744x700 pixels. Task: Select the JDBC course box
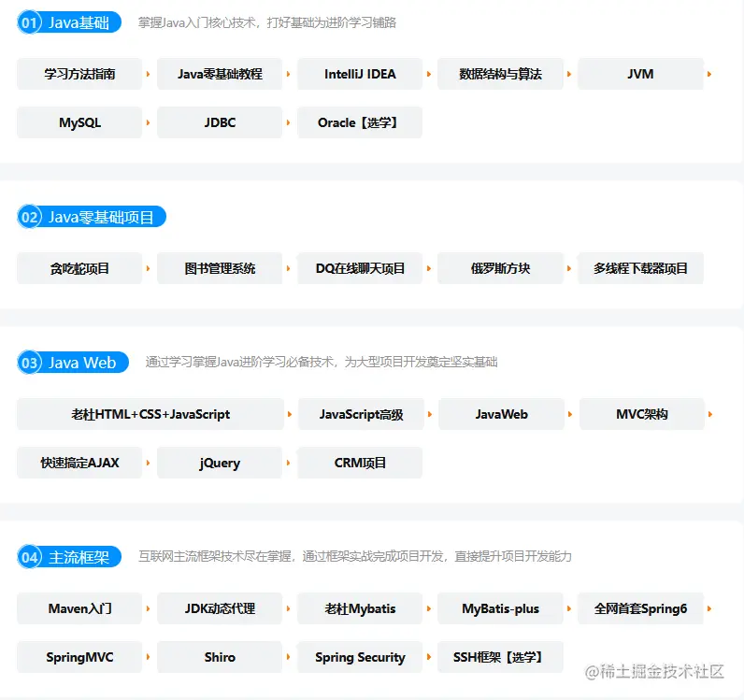tap(220, 122)
